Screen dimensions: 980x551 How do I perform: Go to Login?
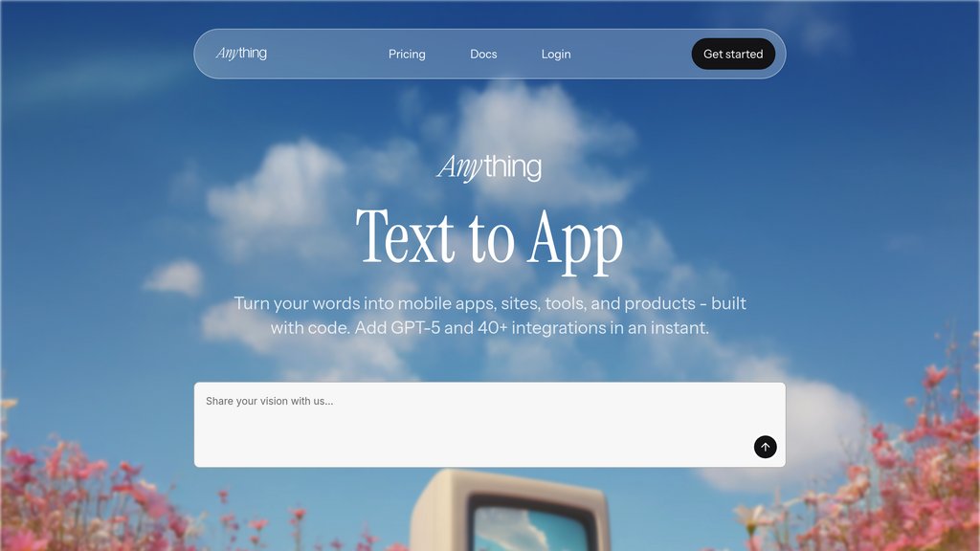point(556,55)
